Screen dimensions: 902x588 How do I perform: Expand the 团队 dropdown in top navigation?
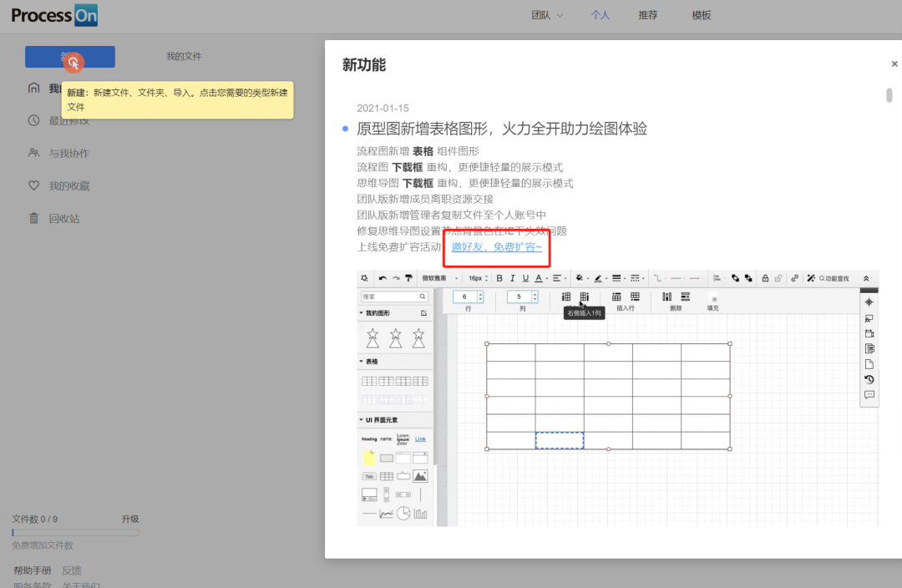[547, 15]
